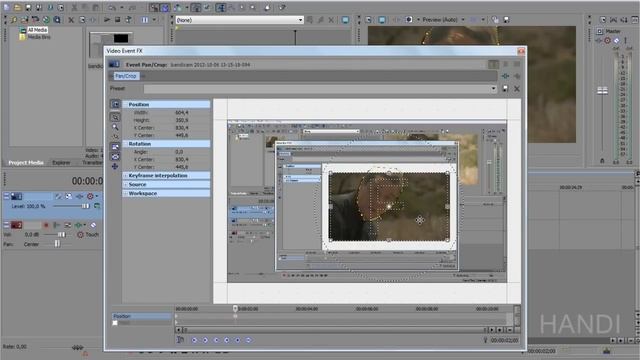Adjust the audio track Vol slider
This screenshot has height=360, width=640.
pyautogui.click(x=61, y=235)
